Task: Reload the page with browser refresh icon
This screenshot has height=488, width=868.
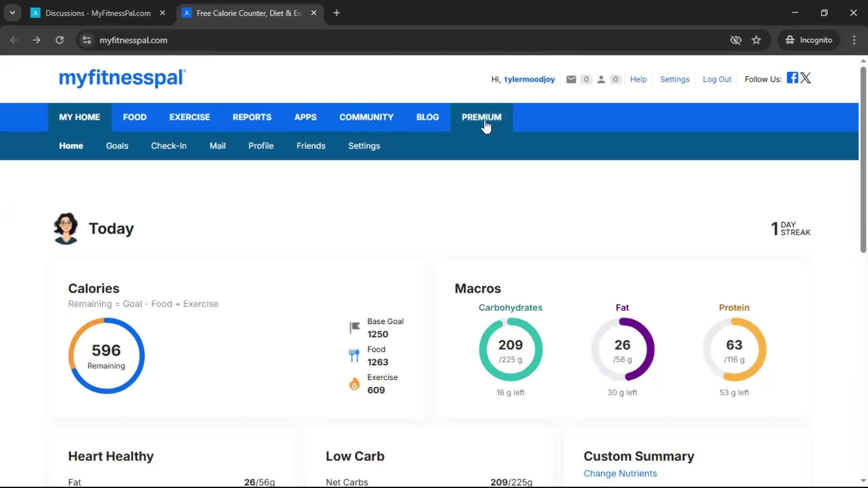Action: 59,40
